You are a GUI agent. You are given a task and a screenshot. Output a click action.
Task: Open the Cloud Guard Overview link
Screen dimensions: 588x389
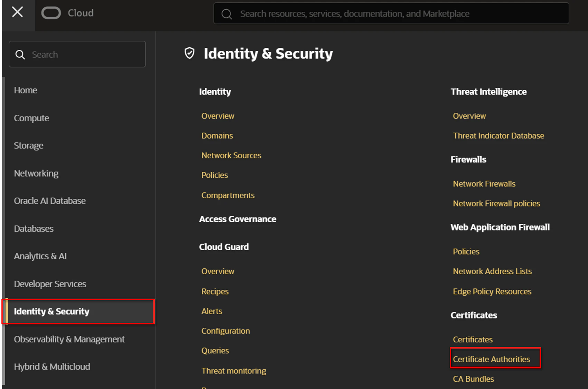tap(218, 271)
